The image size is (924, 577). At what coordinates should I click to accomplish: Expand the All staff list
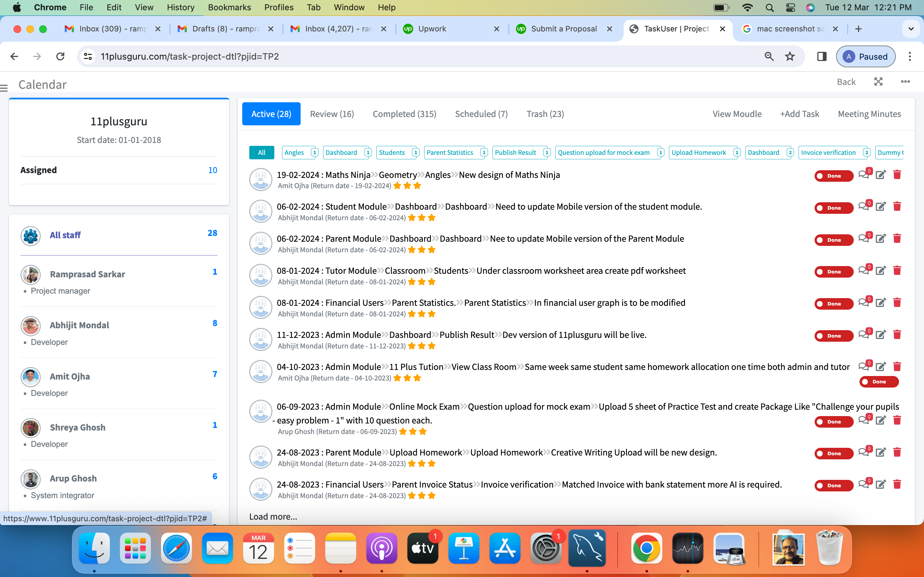(65, 235)
